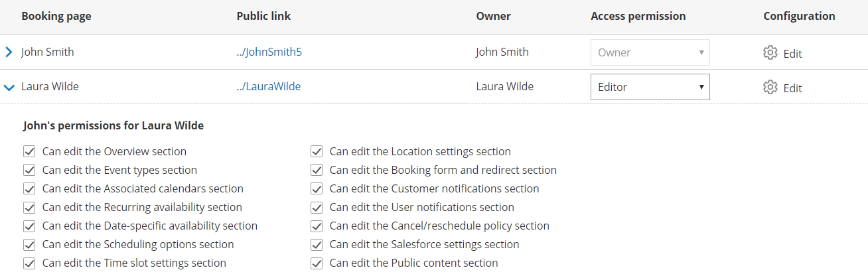Click the gear icon in John Smith's row
Viewport: 868px width, 280px height.
[770, 53]
